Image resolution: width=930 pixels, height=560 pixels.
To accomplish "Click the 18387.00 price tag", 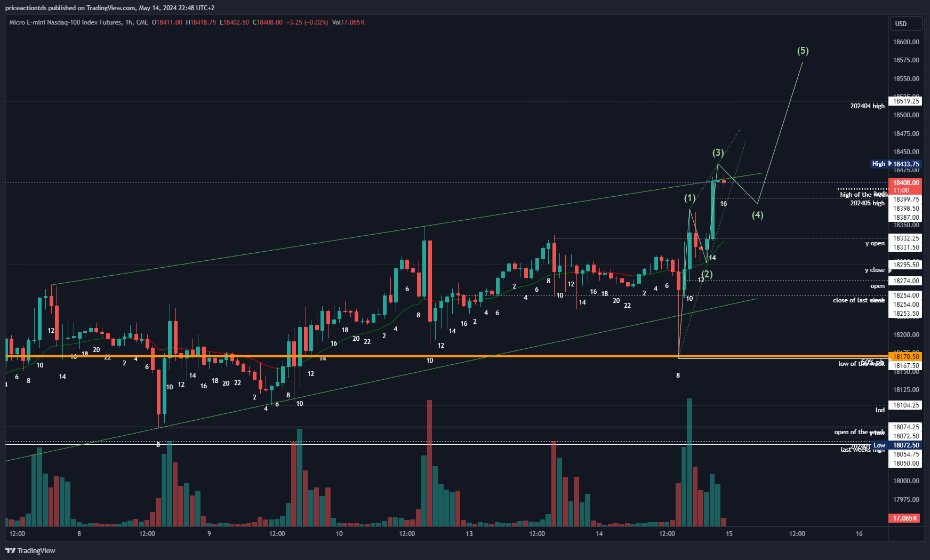I will (x=906, y=217).
